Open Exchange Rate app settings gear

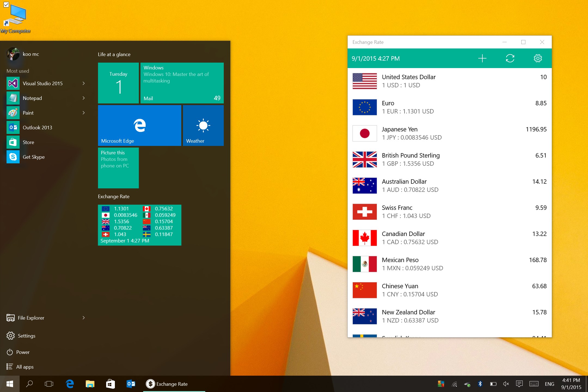point(538,58)
